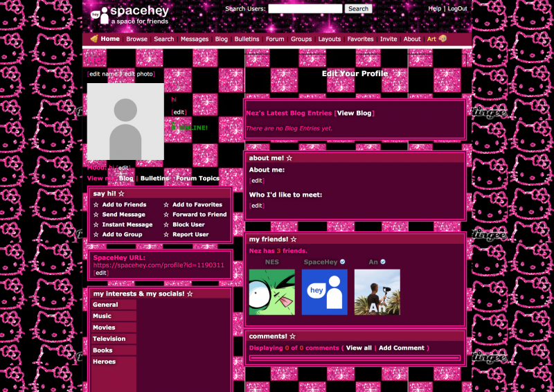Click LogOut in the header
The width and height of the screenshot is (554, 392).
click(x=458, y=8)
